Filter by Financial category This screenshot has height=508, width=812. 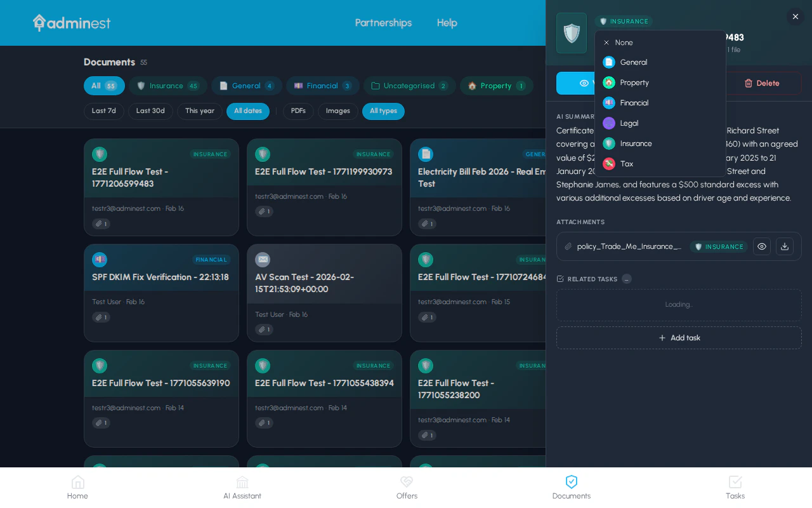tap(323, 86)
